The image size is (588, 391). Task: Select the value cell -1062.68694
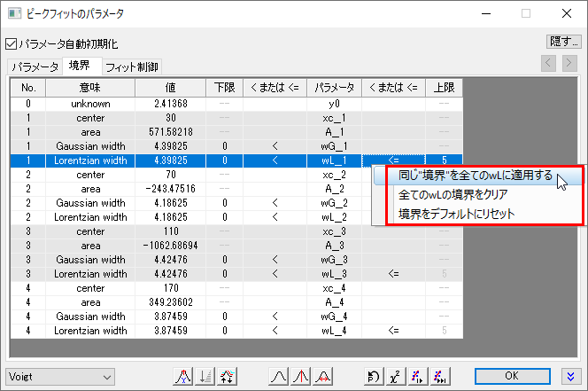(170, 246)
